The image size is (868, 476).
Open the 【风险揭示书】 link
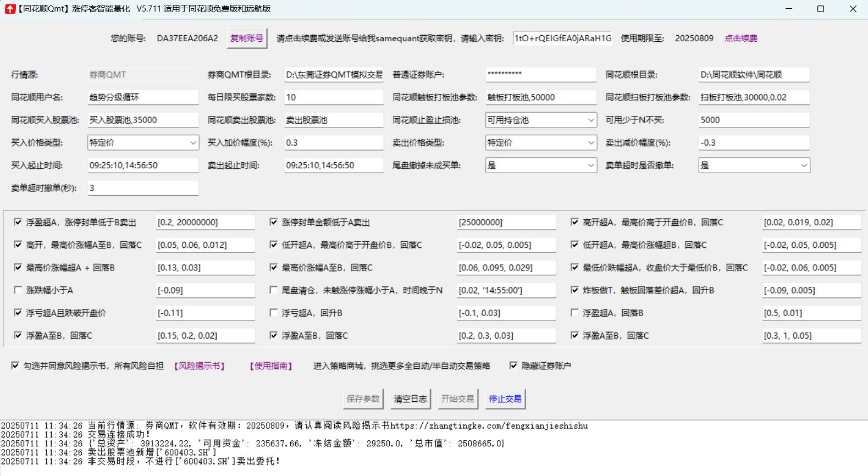pos(200,366)
